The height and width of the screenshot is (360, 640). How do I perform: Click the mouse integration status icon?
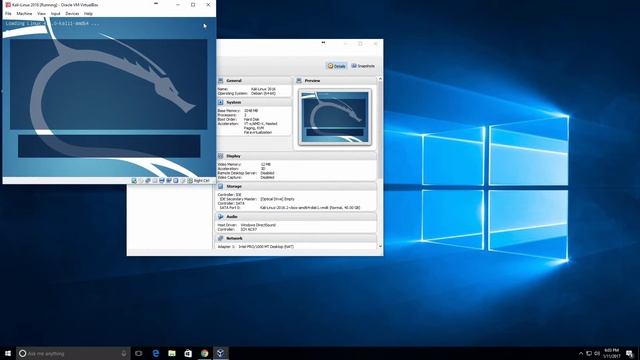tap(183, 180)
